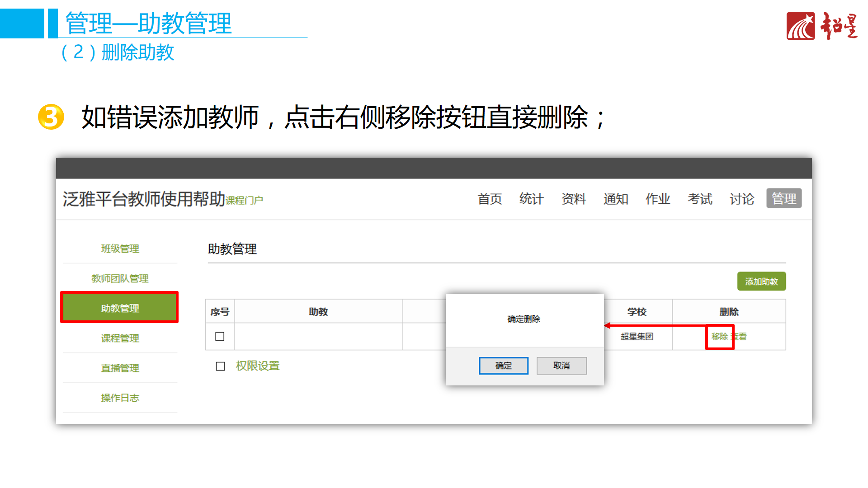Open the 首页 navigation tab
868x488 pixels.
(x=490, y=199)
